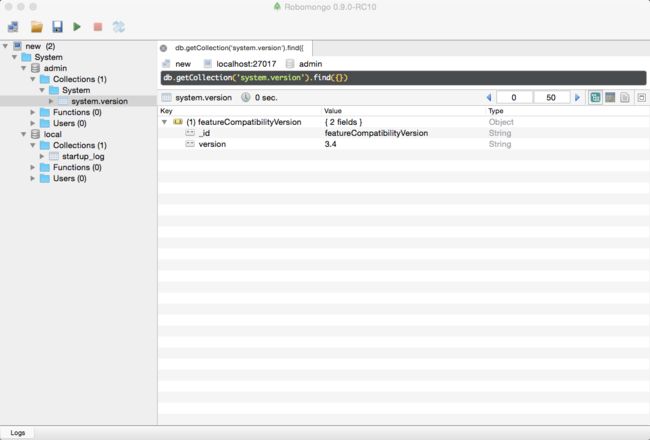Select the system.version find query tab

(239, 48)
